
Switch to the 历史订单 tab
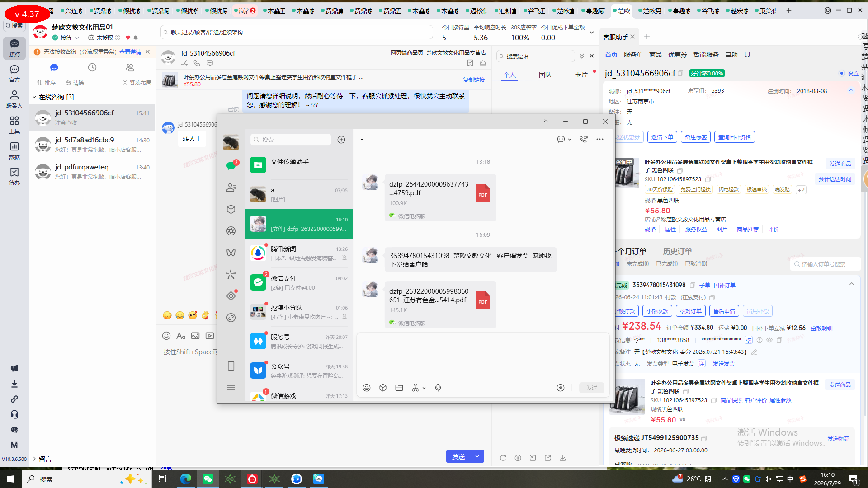coord(677,251)
